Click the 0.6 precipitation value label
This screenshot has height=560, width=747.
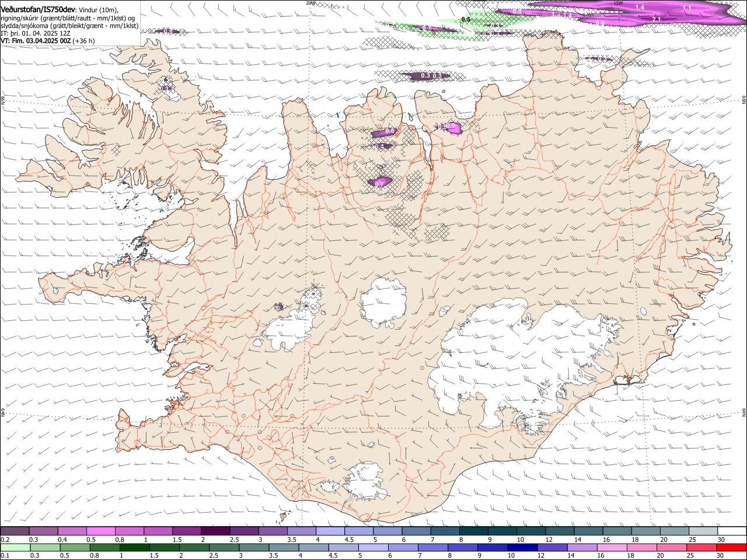coord(390,131)
